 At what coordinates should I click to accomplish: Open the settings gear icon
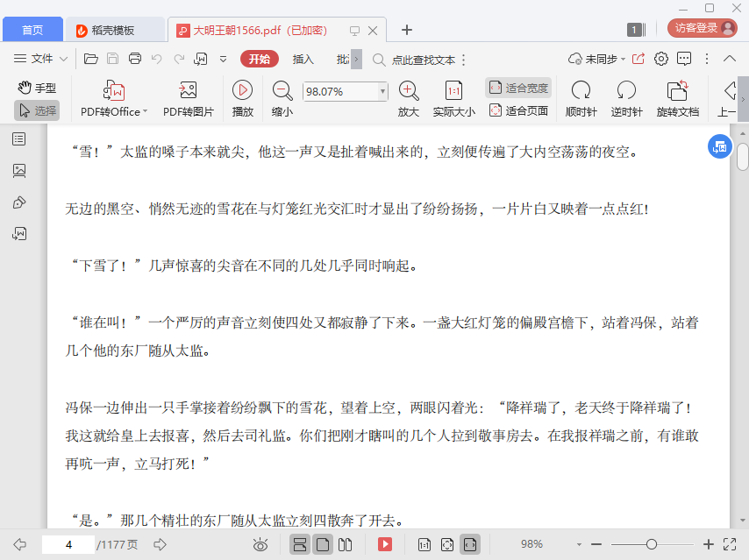661,59
